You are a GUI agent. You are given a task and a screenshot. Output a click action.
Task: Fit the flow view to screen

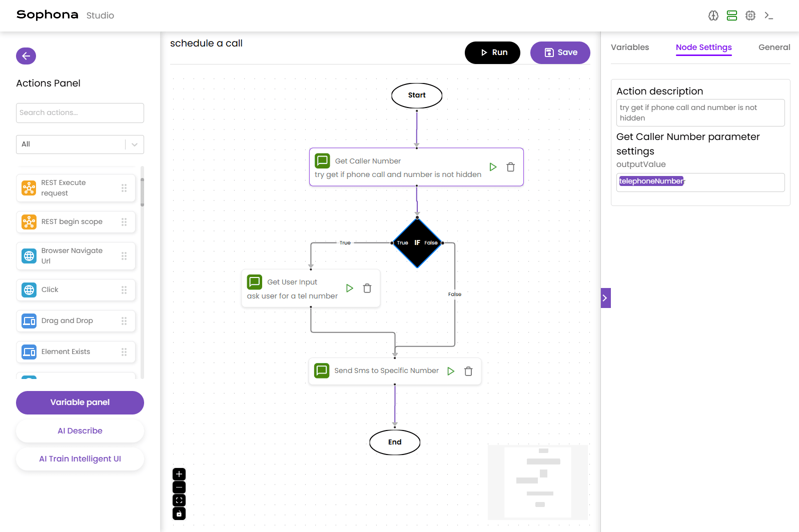pyautogui.click(x=179, y=500)
